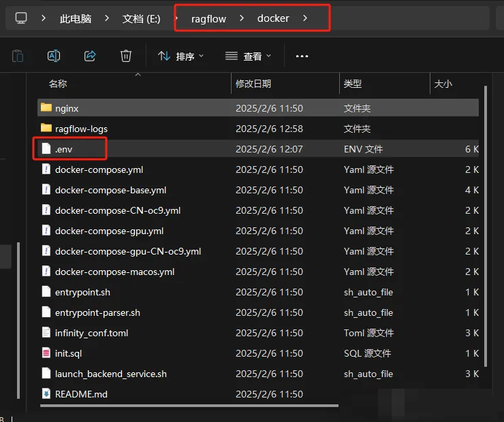This screenshot has width=504, height=422.
Task: Select file name docker-compose-gpu-CN-oc9.yml
Action: (128, 251)
